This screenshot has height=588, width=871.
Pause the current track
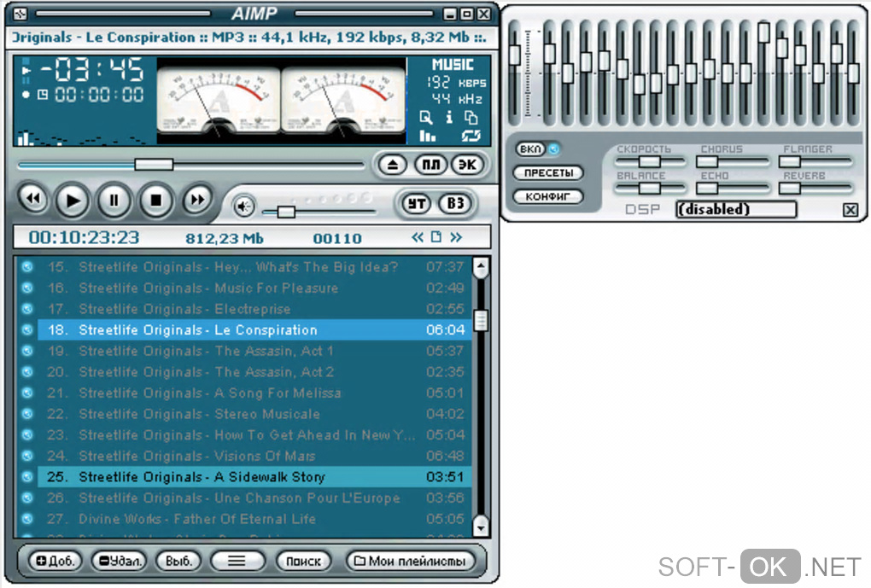click(114, 200)
